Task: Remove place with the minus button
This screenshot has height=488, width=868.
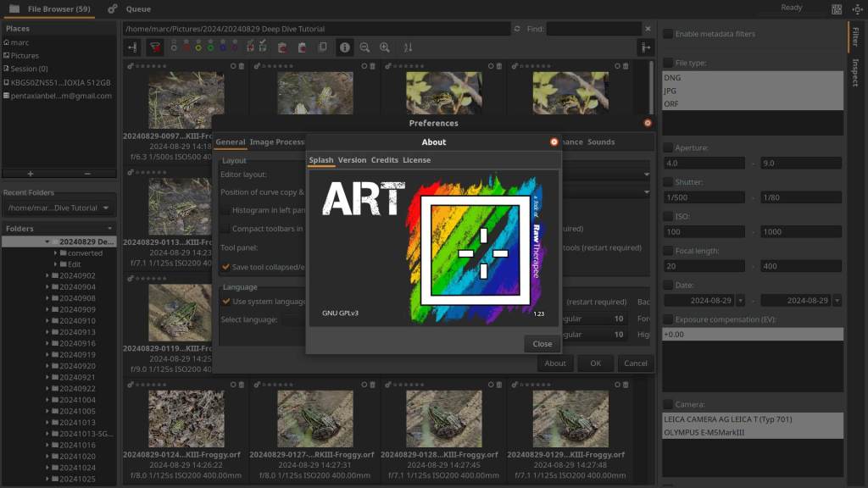Action: [x=87, y=174]
